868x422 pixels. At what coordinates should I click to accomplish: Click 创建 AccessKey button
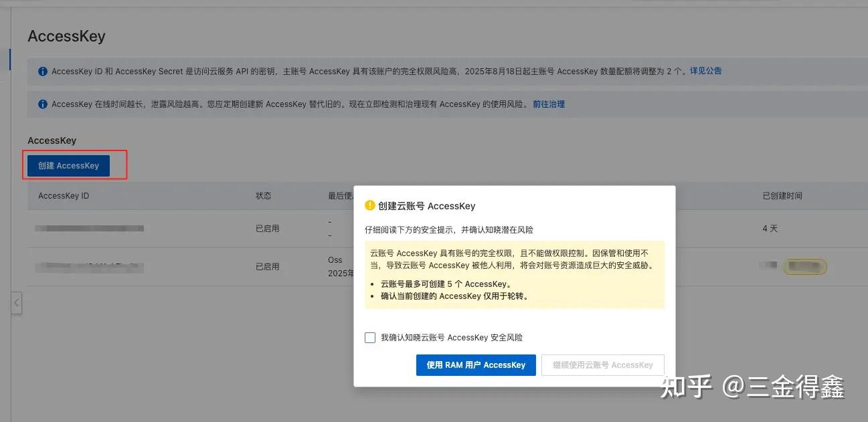click(x=69, y=165)
